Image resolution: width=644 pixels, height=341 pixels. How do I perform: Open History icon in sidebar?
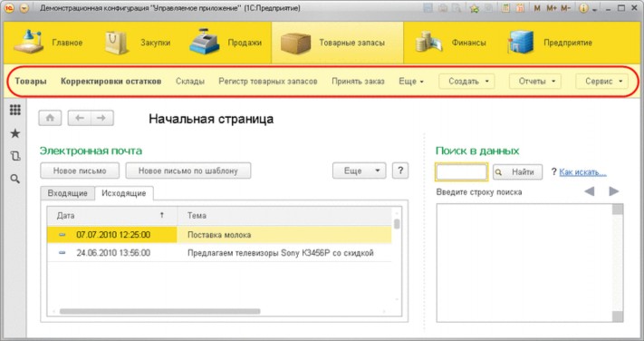click(x=15, y=156)
